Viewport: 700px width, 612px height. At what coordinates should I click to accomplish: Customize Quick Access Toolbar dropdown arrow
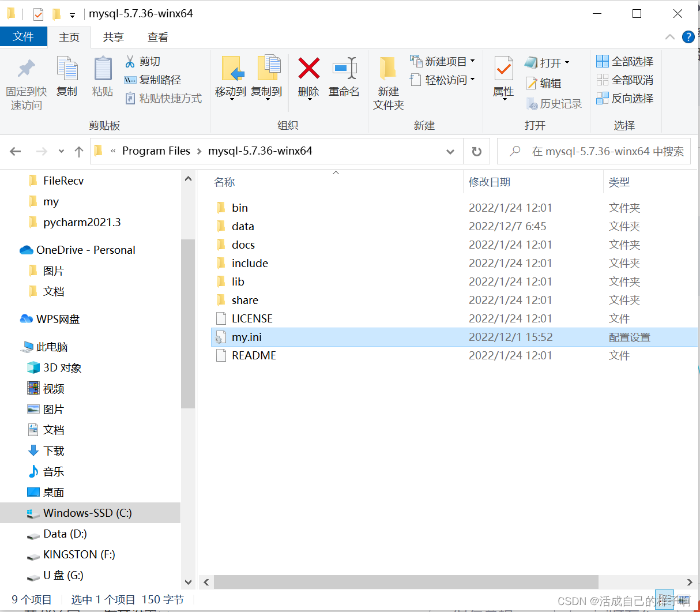coord(72,15)
